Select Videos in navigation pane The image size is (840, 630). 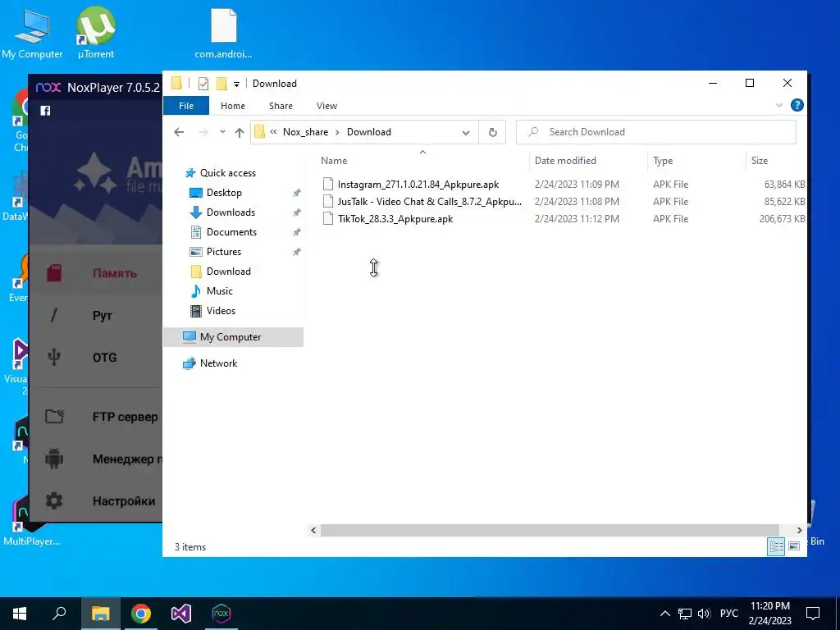point(221,311)
